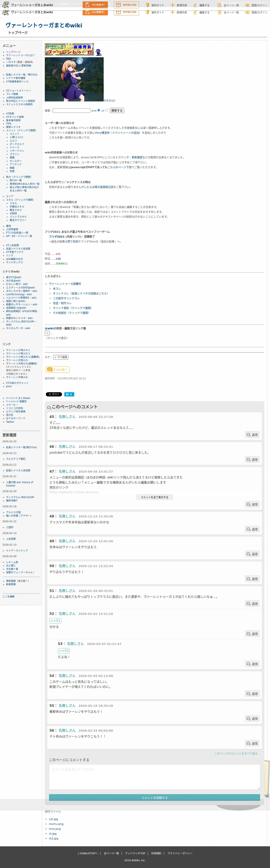Open サンドボックス in the menu
Image resolution: width=270 pixels, height=868 pixels.
tap(15, 262)
